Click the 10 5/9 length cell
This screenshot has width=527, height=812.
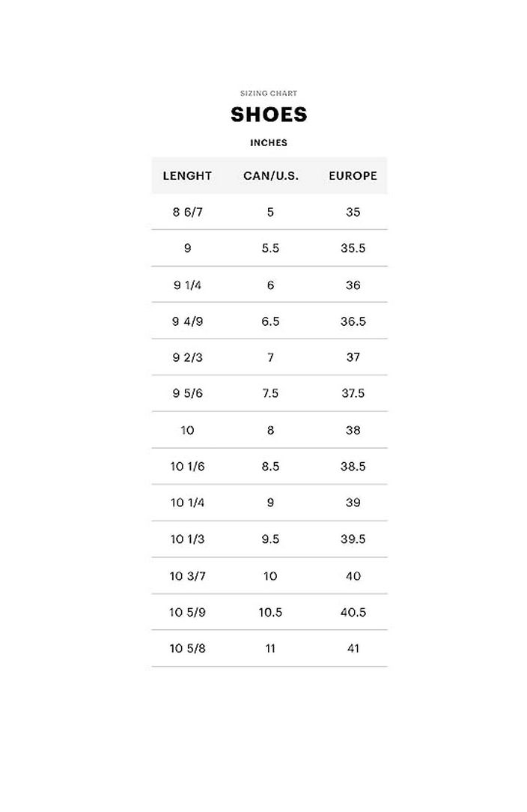click(187, 612)
